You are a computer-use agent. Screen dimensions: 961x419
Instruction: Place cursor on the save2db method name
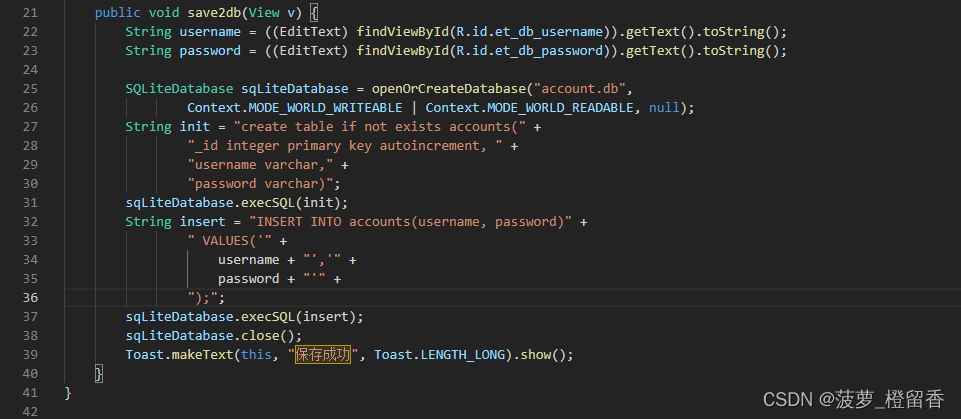pyautogui.click(x=218, y=13)
